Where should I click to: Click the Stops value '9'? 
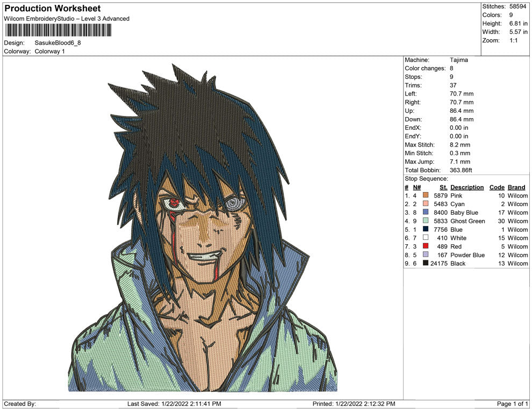point(451,77)
